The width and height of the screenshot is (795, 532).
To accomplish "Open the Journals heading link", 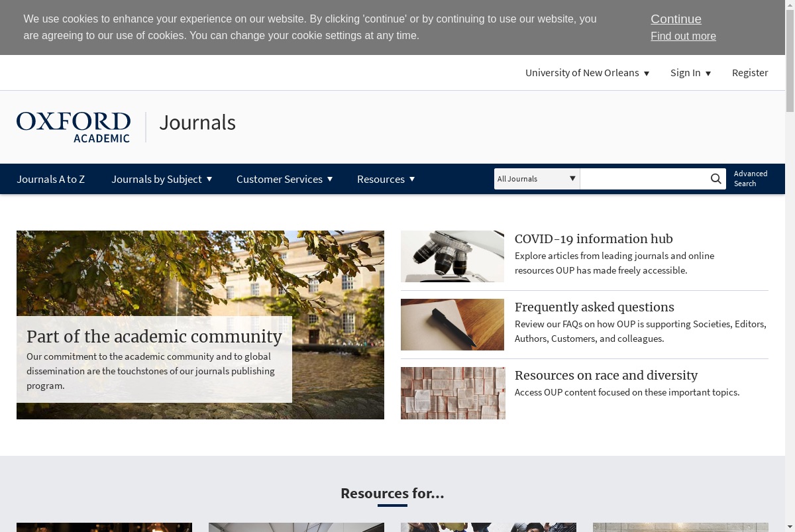I will click(x=197, y=123).
